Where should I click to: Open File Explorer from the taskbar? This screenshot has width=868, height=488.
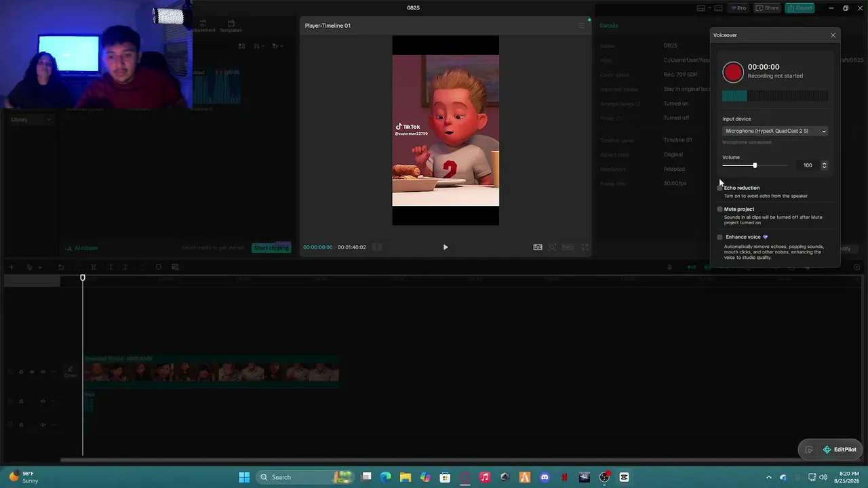point(406,477)
